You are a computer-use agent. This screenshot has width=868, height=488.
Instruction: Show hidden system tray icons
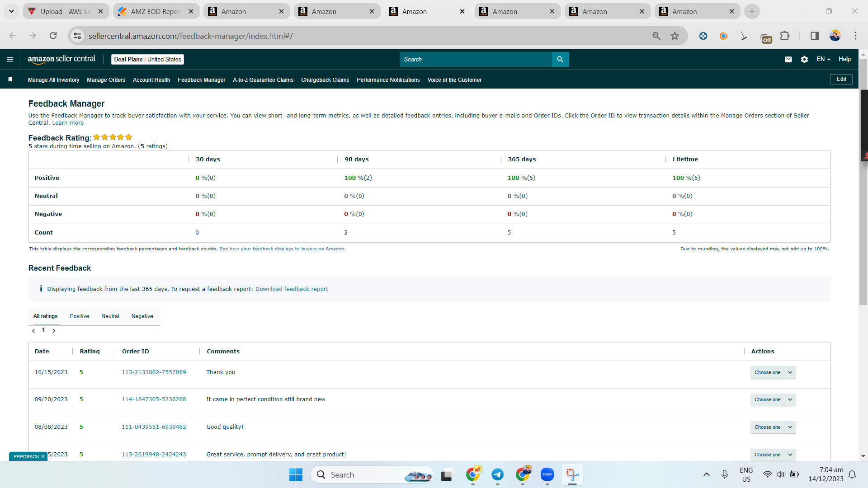click(x=707, y=474)
